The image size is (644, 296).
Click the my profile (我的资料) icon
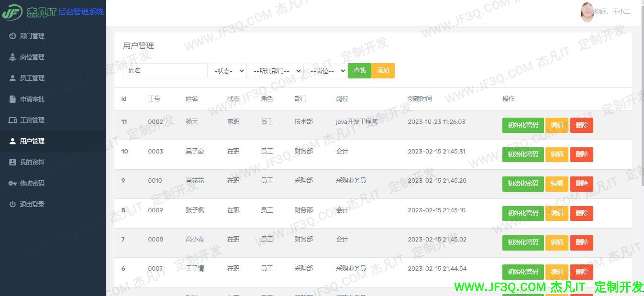click(12, 162)
